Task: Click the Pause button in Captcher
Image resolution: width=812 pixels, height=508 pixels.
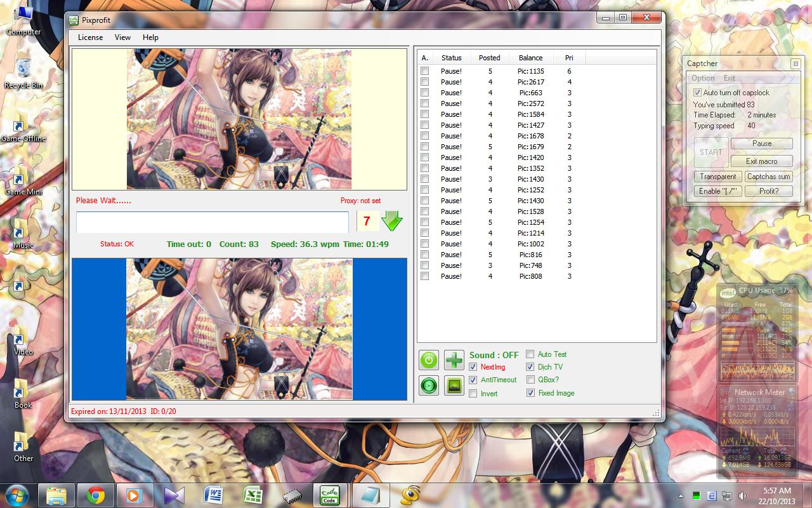Action: click(x=762, y=144)
